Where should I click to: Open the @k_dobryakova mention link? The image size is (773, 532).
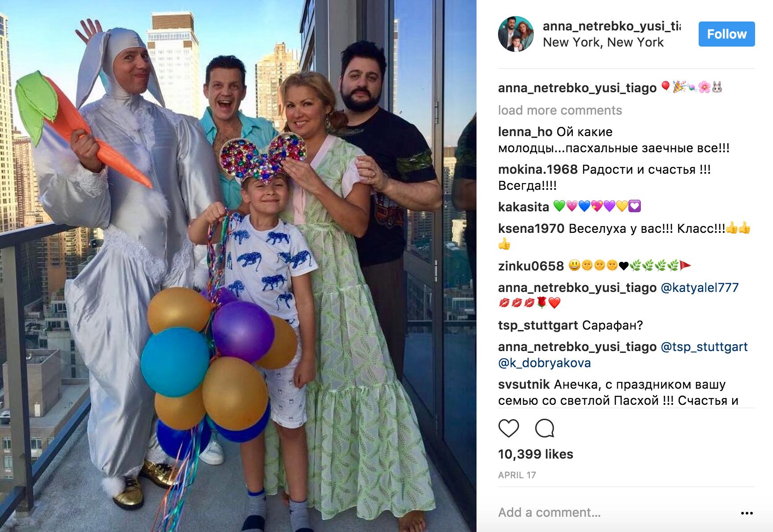[x=544, y=363]
